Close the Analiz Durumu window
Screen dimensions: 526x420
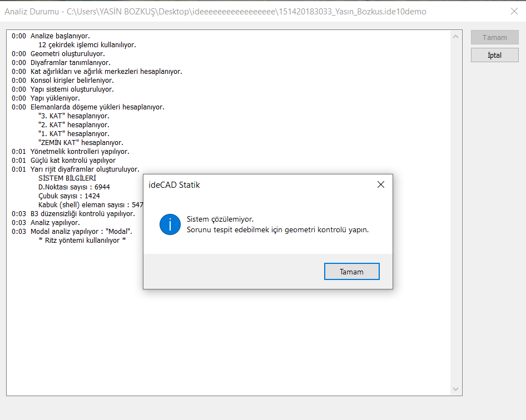514,12
